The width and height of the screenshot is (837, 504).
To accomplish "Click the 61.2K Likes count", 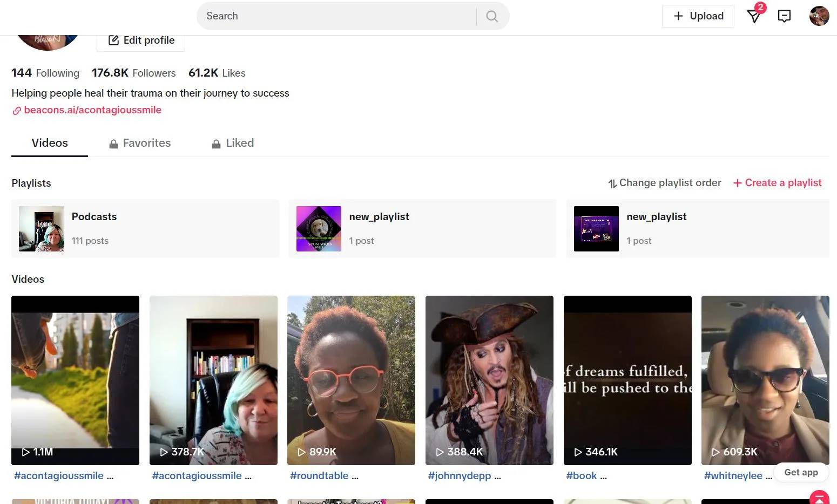I will point(217,73).
